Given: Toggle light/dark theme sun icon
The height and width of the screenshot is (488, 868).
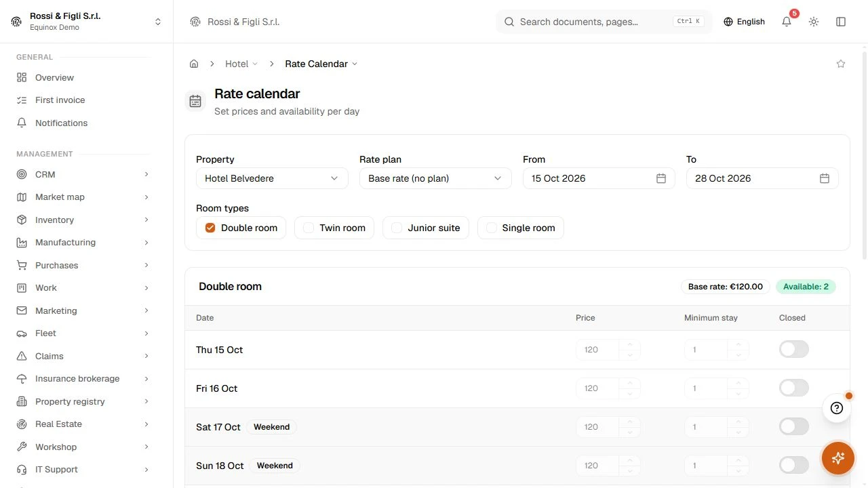Looking at the screenshot, I should click(x=814, y=22).
